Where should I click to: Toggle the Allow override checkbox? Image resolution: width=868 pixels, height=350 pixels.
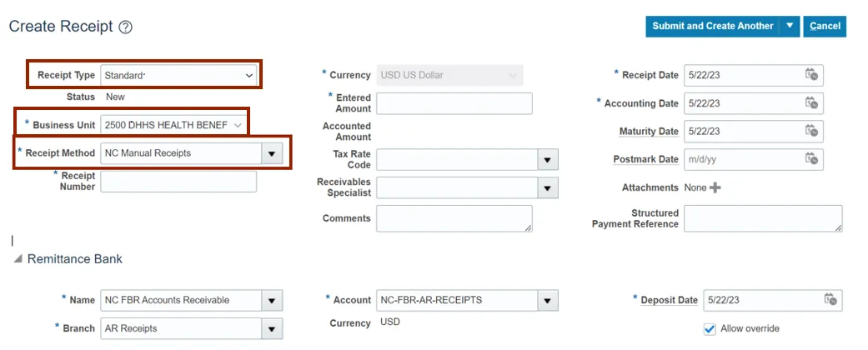pyautogui.click(x=710, y=328)
